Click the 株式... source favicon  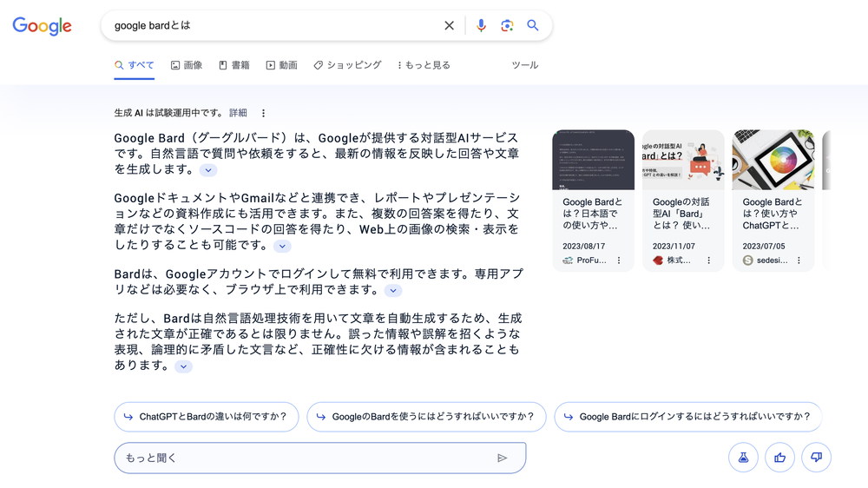point(658,260)
